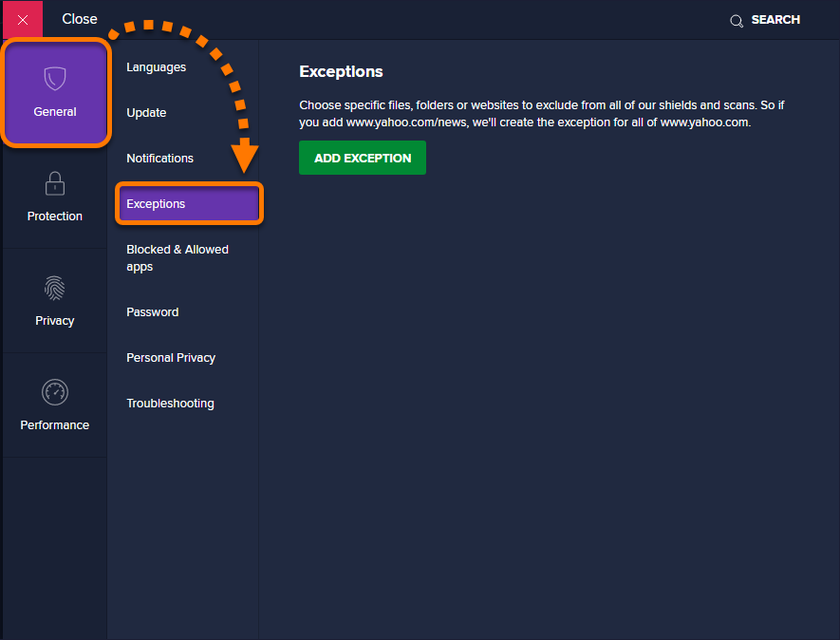Viewport: 840px width, 640px height.
Task: Open Blocked & Allowed apps section
Action: [177, 258]
